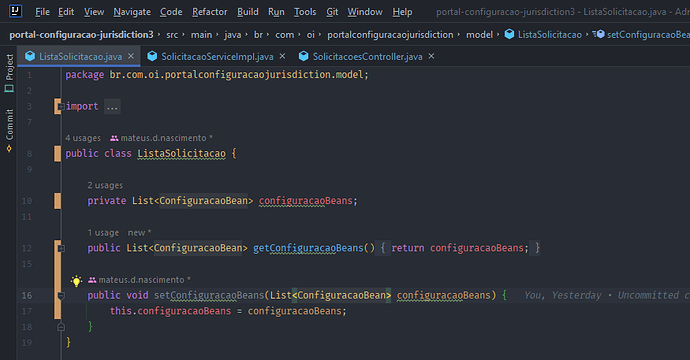Click the IntelliJ IDEA logo icon
The image size is (690, 360).
pyautogui.click(x=15, y=11)
